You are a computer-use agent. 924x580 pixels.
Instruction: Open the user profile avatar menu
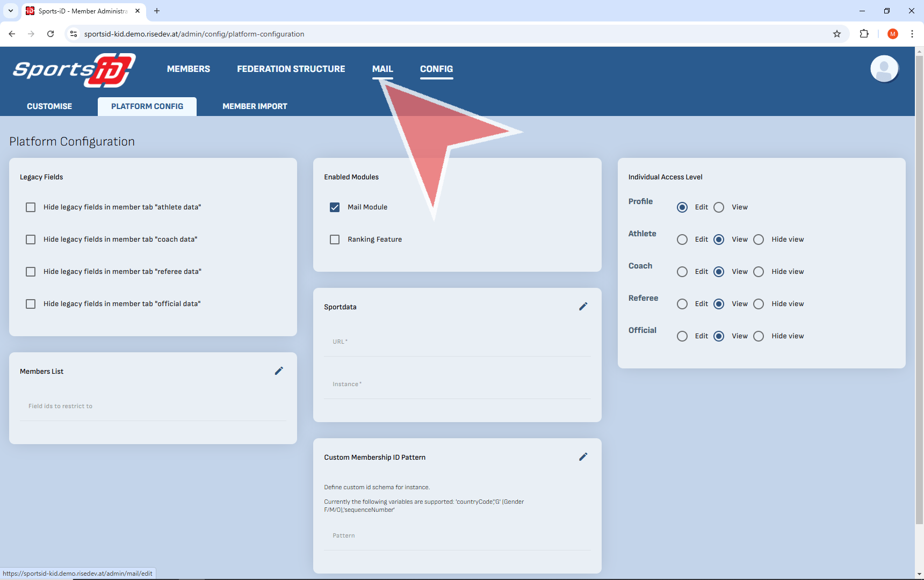884,69
